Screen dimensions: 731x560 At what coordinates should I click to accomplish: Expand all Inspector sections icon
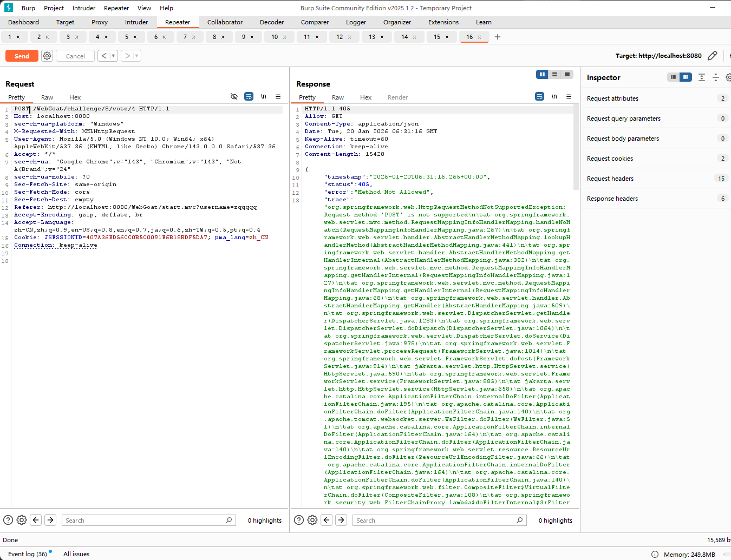tap(701, 77)
